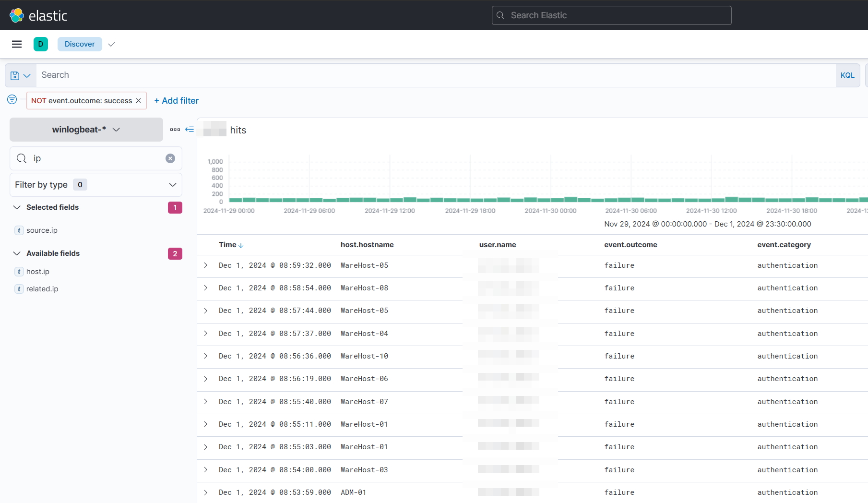Expand the 08:55:03 WareHost-01 row
The width and height of the screenshot is (868, 503).
(206, 447)
